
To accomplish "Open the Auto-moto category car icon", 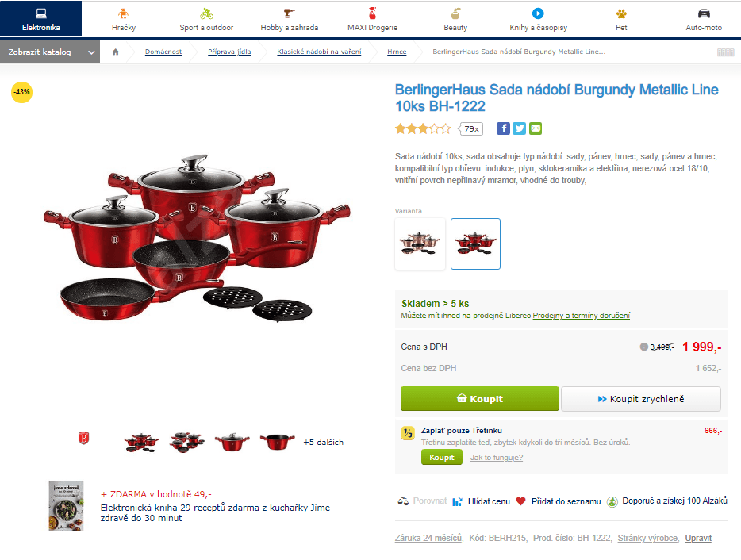I will [705, 13].
